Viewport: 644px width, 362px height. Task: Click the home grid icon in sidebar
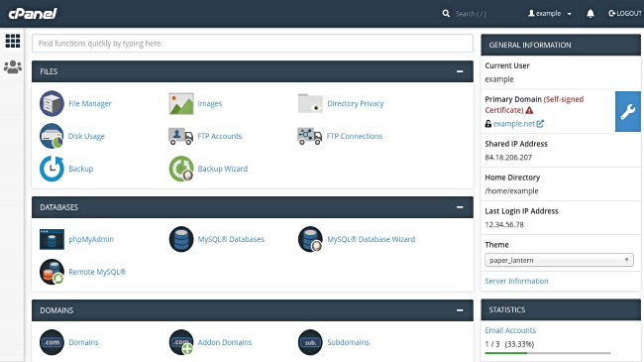13,41
